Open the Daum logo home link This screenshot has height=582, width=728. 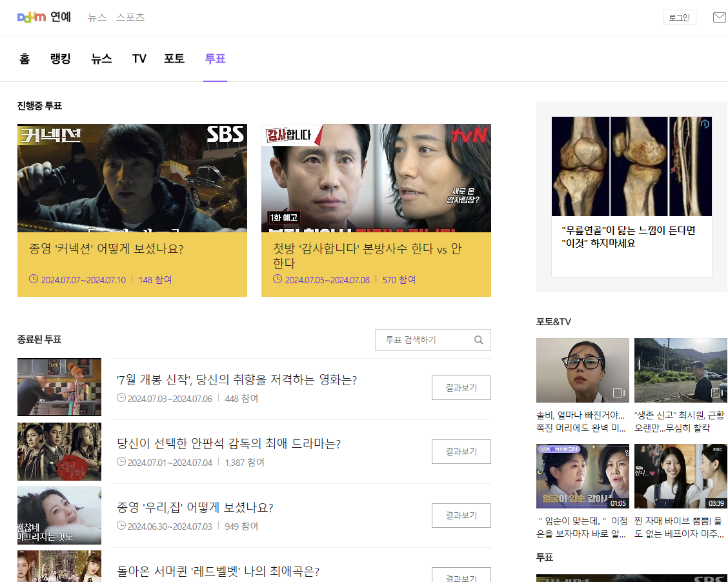click(31, 17)
